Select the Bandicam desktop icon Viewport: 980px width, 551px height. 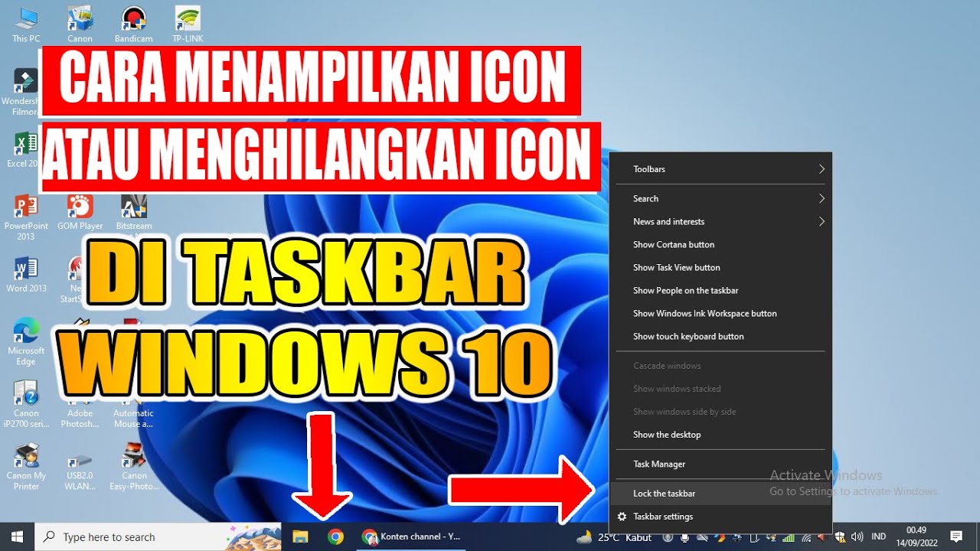[x=134, y=24]
